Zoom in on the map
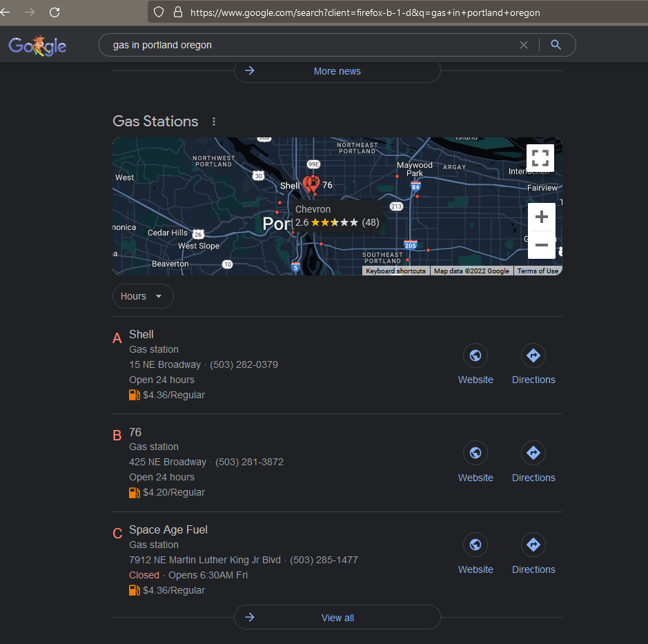The image size is (648, 644). (x=541, y=217)
